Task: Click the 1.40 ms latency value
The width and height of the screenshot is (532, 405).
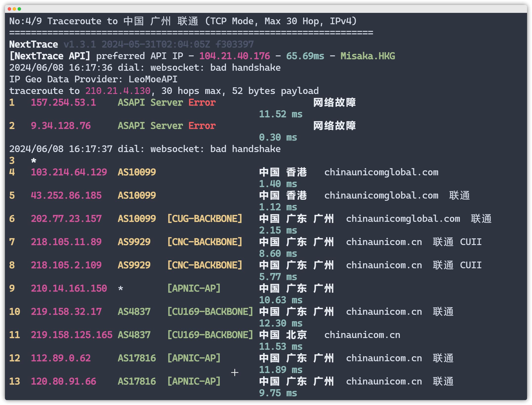Action: (278, 184)
